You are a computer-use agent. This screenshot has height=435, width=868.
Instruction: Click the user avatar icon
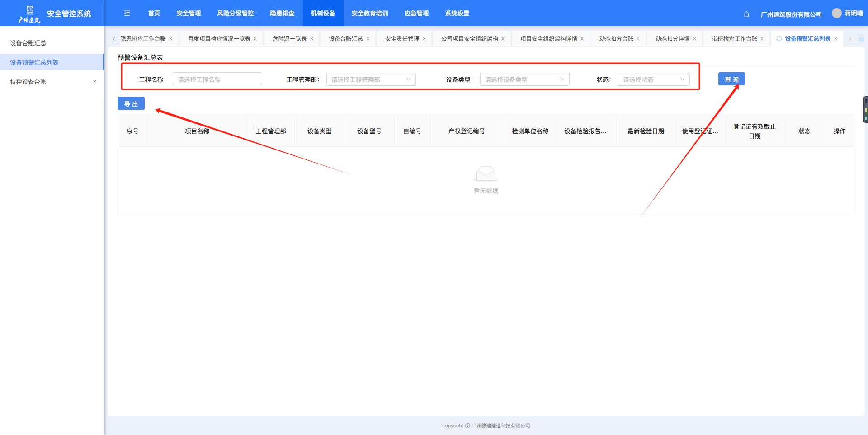[x=836, y=13]
